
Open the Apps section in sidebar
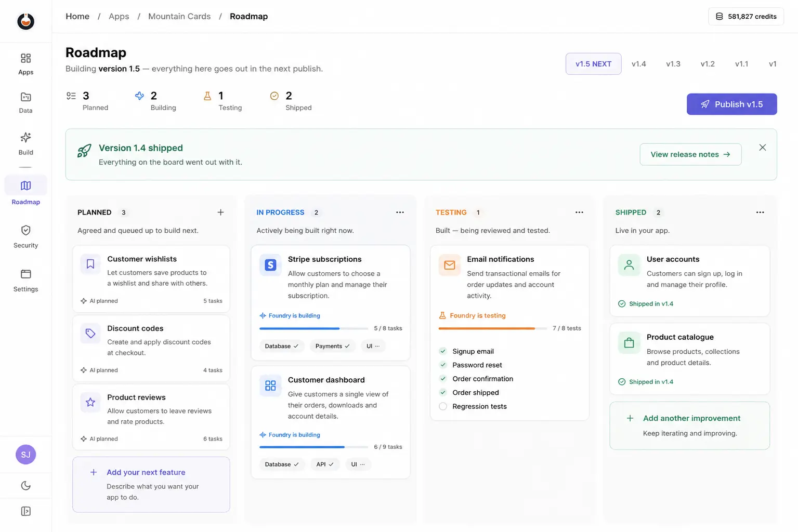pyautogui.click(x=25, y=64)
